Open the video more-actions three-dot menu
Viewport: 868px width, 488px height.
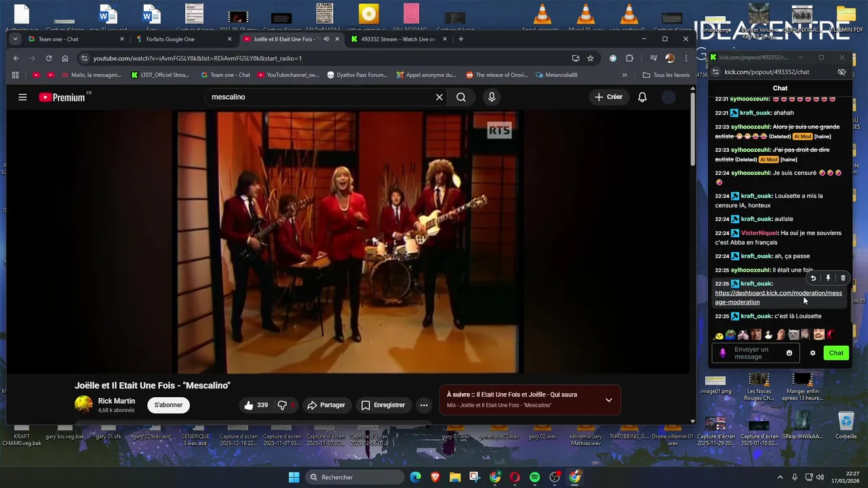[x=424, y=405]
